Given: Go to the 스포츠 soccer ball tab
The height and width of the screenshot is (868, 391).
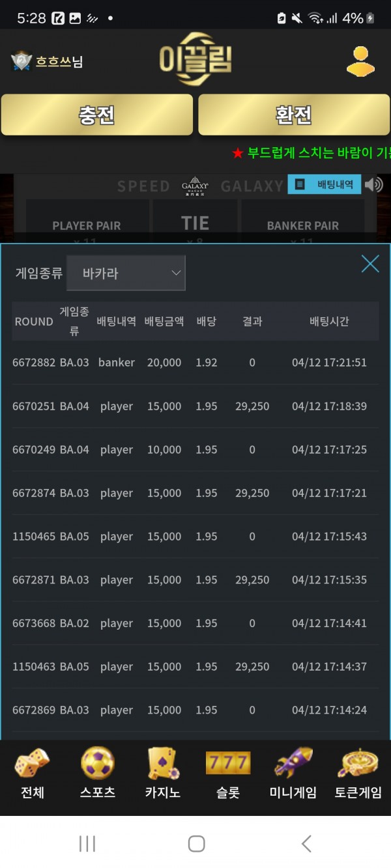Looking at the screenshot, I should coord(97,773).
